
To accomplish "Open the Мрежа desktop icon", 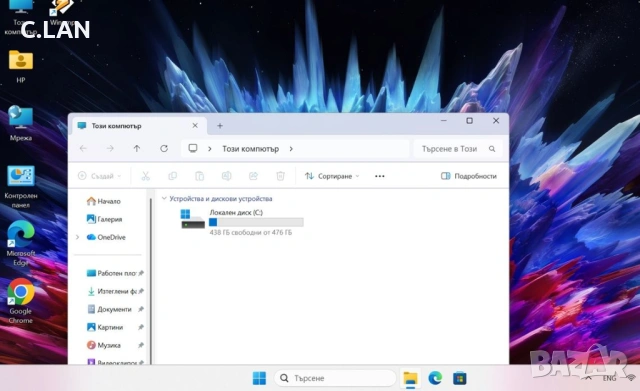I will point(21,123).
